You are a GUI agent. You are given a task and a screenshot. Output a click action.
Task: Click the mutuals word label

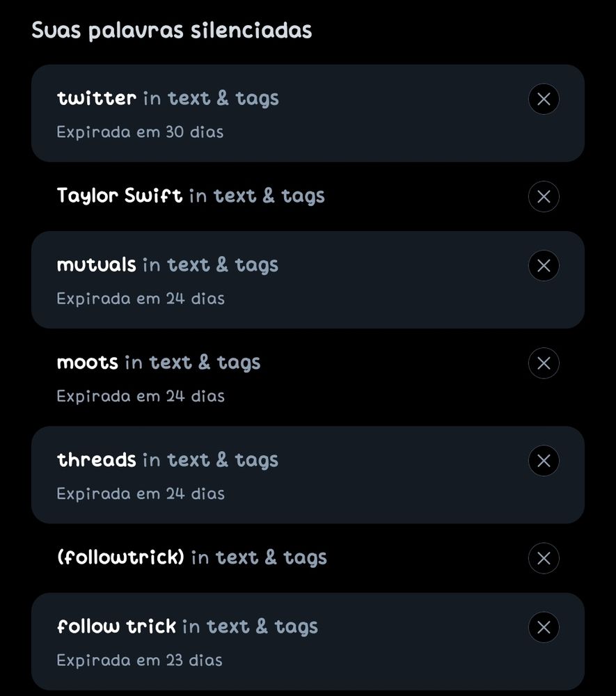(97, 265)
